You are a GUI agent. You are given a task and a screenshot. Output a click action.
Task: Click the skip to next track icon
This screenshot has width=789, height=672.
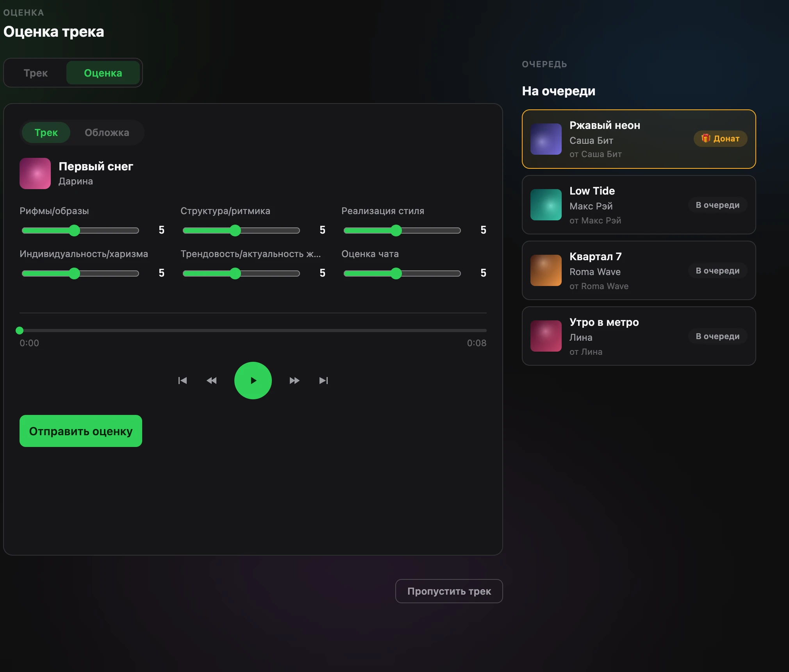coord(324,381)
